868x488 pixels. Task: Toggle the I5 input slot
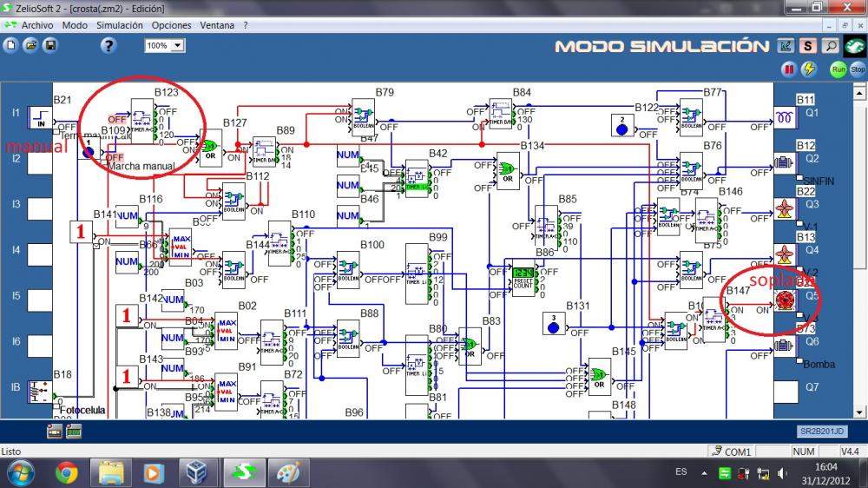(40, 300)
